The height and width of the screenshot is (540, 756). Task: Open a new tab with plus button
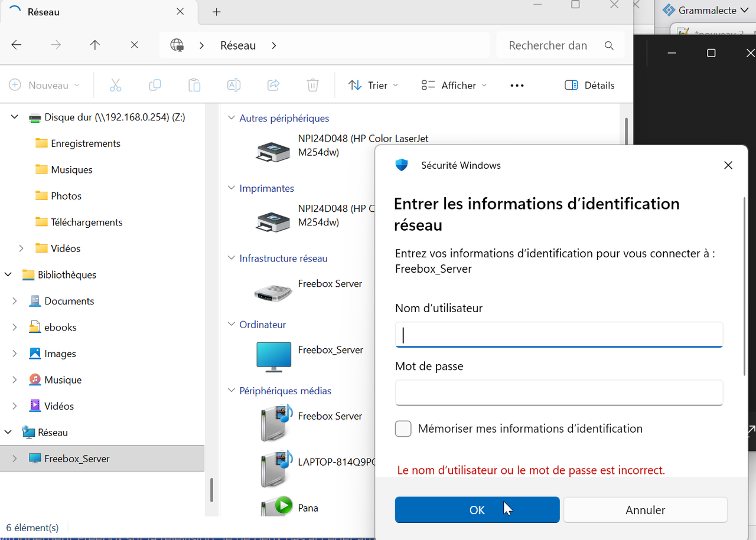pos(217,12)
